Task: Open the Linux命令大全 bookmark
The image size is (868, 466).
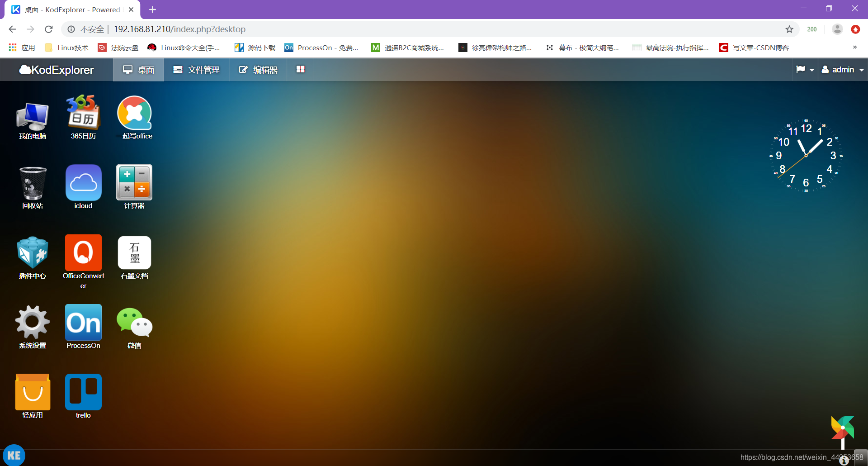Action: pos(184,48)
